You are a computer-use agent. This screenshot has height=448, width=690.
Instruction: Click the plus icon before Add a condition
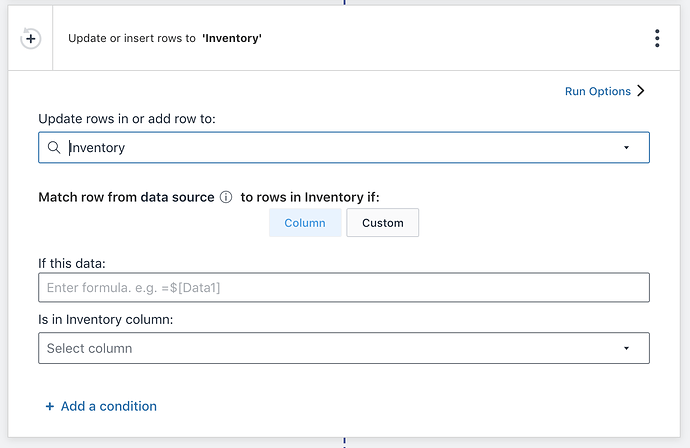(x=50, y=407)
